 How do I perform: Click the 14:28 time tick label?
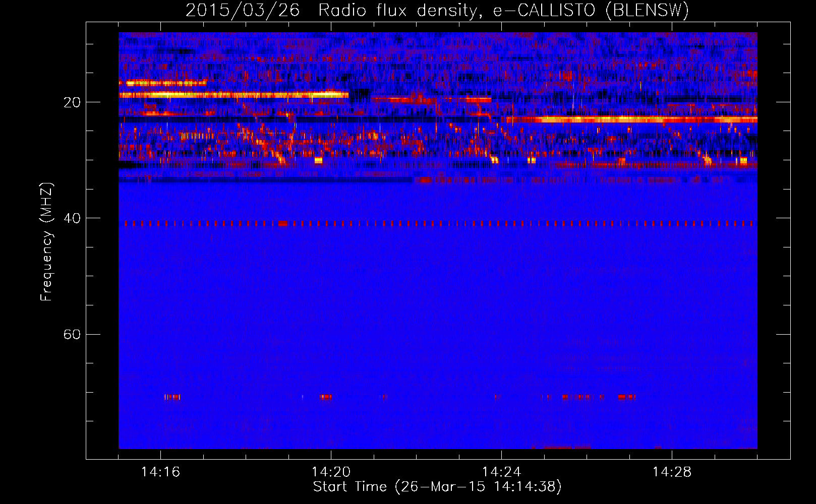pyautogui.click(x=672, y=472)
